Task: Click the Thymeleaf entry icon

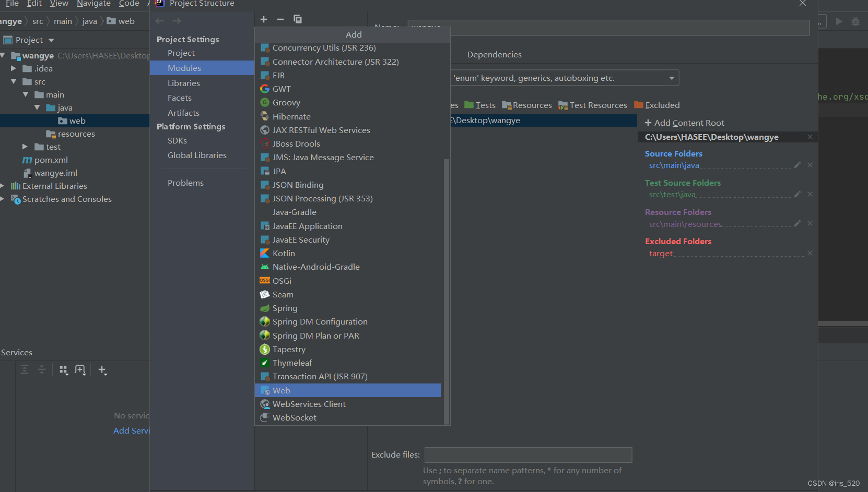Action: point(265,363)
